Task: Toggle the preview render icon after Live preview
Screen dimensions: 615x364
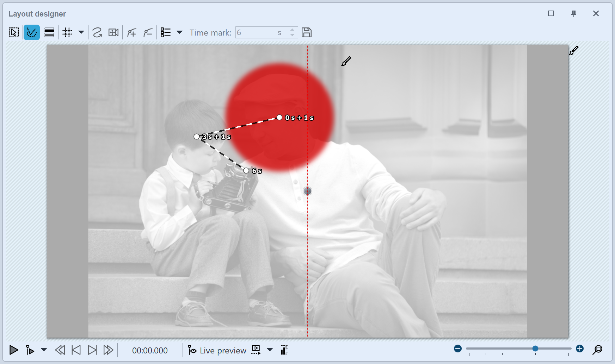Action: click(256, 350)
